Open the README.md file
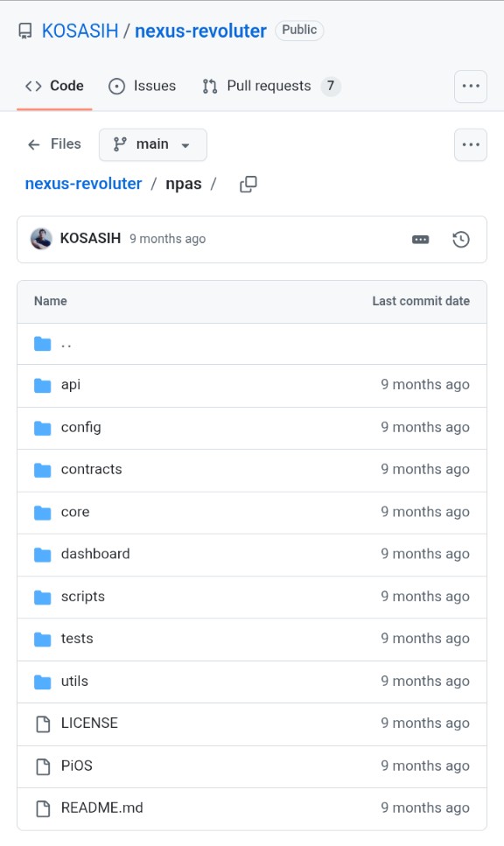Image resolution: width=504 pixels, height=846 pixels. pos(102,808)
